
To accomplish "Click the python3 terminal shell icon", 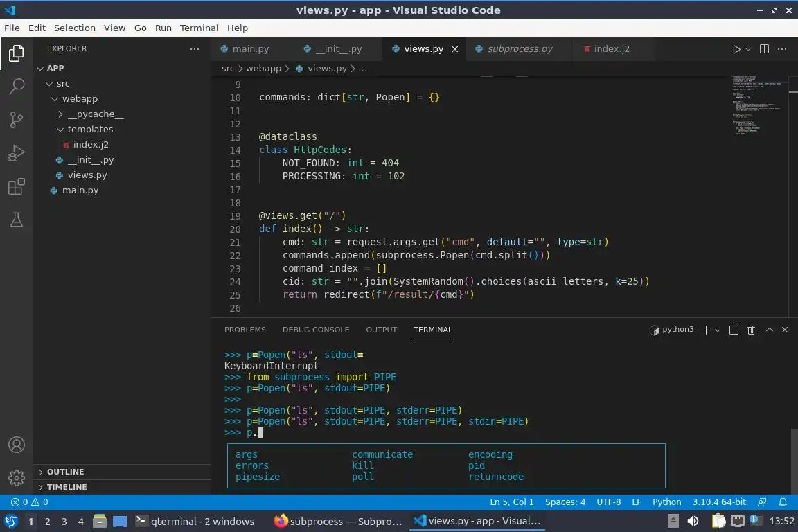I will [x=655, y=330].
